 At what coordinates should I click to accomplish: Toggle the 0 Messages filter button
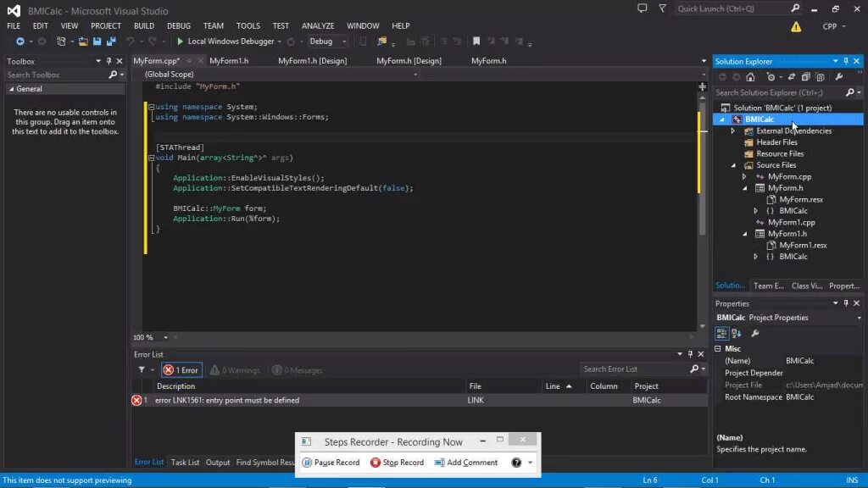[x=298, y=369]
